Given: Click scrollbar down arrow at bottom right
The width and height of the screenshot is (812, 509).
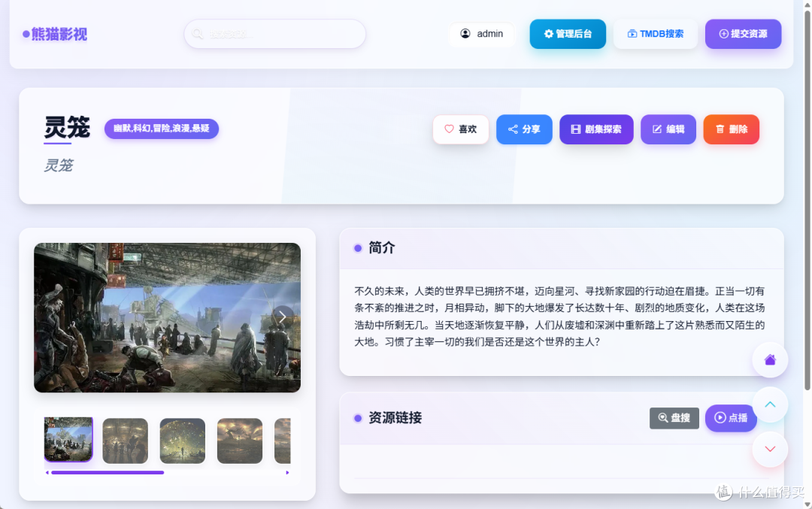Looking at the screenshot, I should tap(807, 504).
